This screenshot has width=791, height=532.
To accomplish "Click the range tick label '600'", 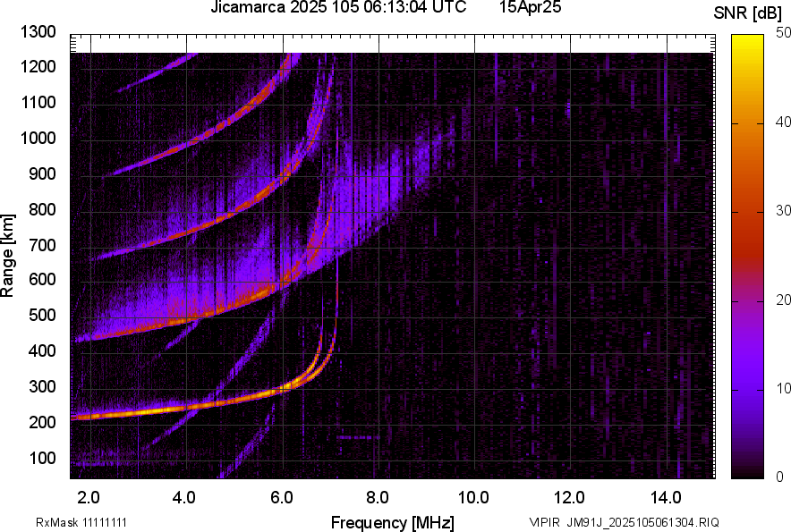I will pos(42,279).
